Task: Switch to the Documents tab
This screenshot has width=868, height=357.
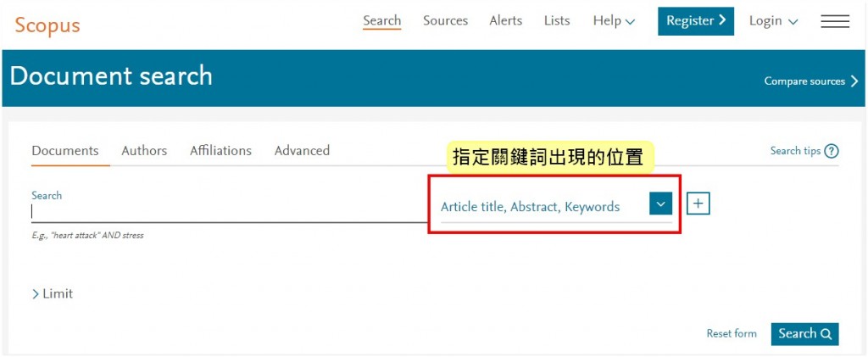Action: [x=65, y=151]
